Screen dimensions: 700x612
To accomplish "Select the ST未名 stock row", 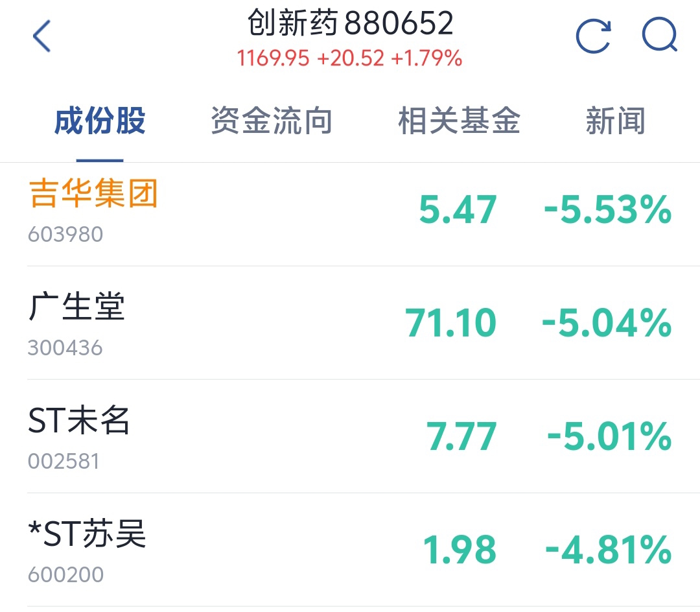I will (350, 436).
